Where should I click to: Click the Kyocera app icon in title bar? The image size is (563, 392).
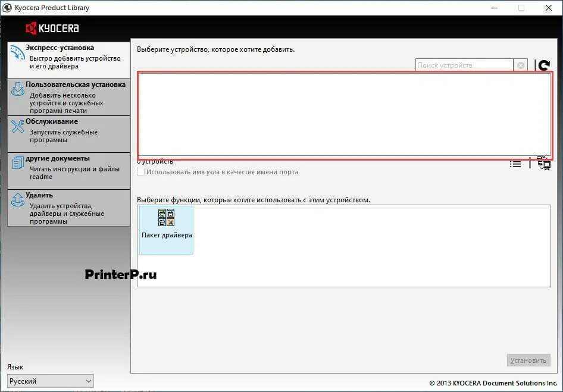7,8
